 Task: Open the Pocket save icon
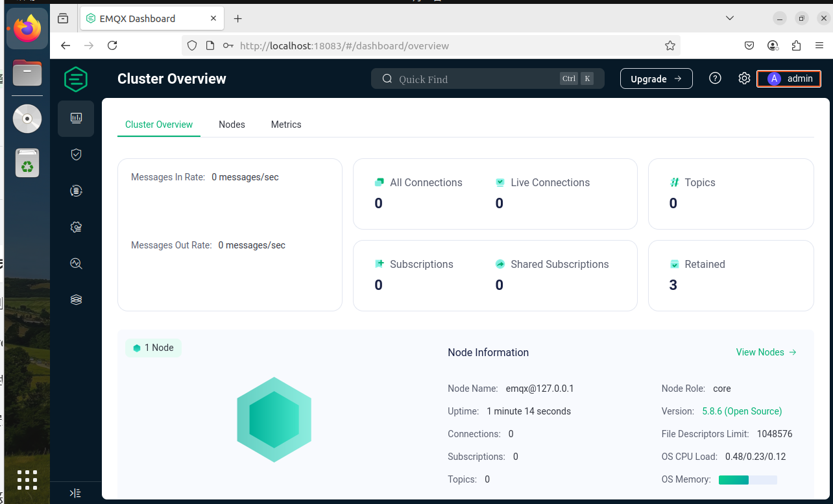tap(749, 45)
